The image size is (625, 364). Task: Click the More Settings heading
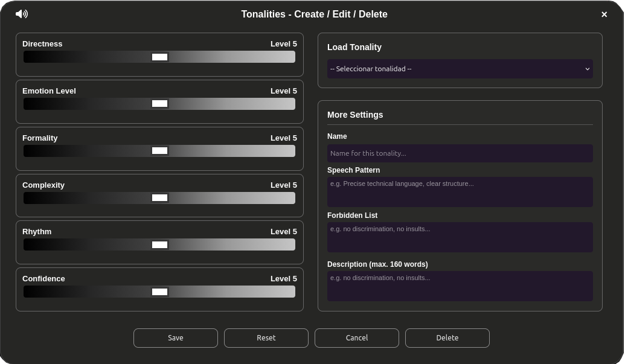[x=355, y=115]
